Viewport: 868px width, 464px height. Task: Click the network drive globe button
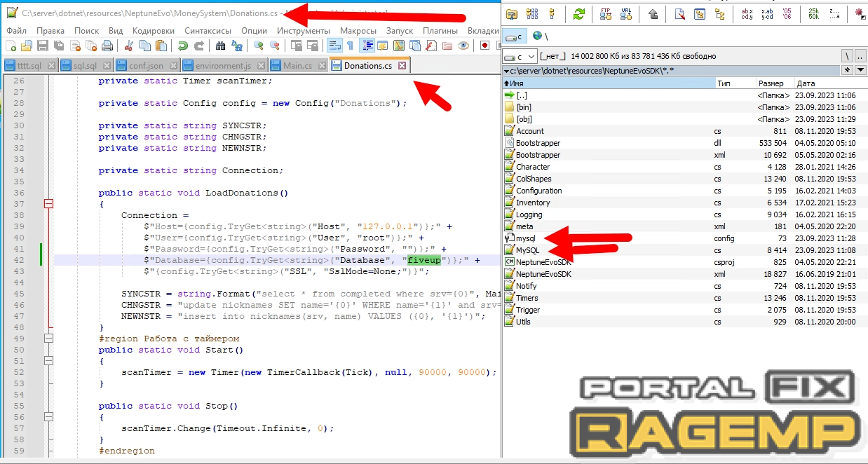tap(537, 35)
